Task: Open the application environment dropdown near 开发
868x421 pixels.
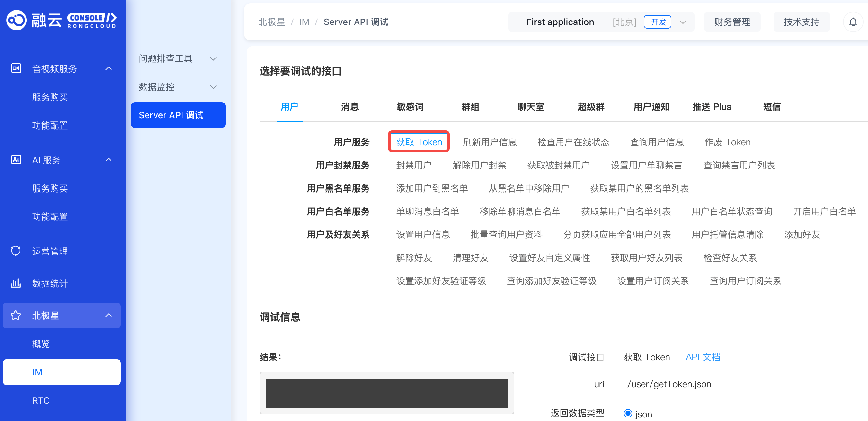Action: pyautogui.click(x=683, y=22)
